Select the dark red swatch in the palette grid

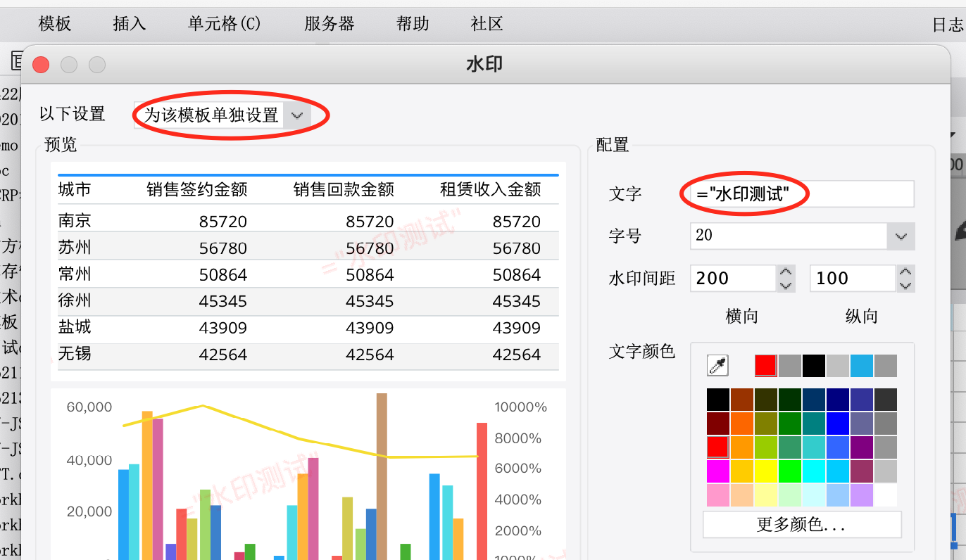coord(718,424)
